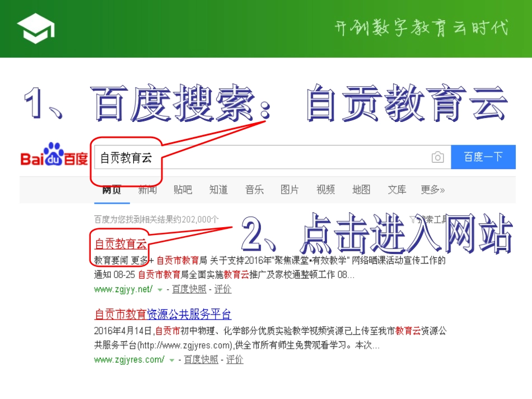Open 百度快照 for www.zgjyy.net result
Image resolution: width=532 pixels, height=399 pixels.
coord(189,289)
